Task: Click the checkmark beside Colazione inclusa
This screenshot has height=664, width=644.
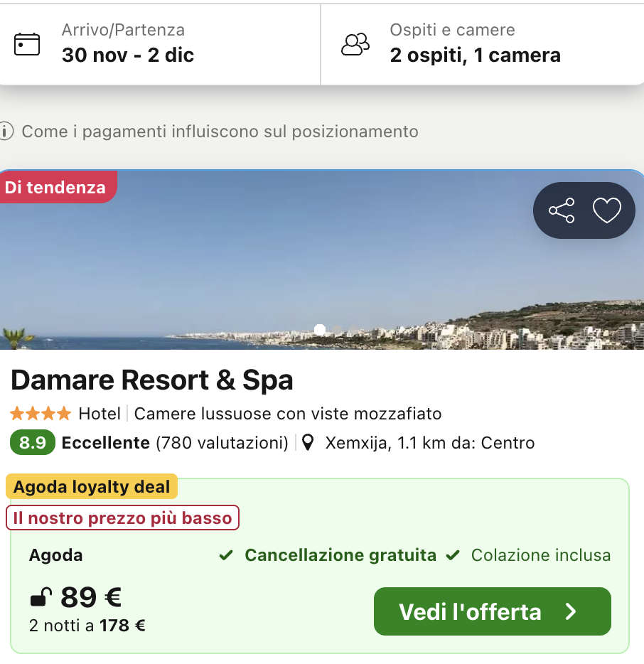Action: click(453, 555)
